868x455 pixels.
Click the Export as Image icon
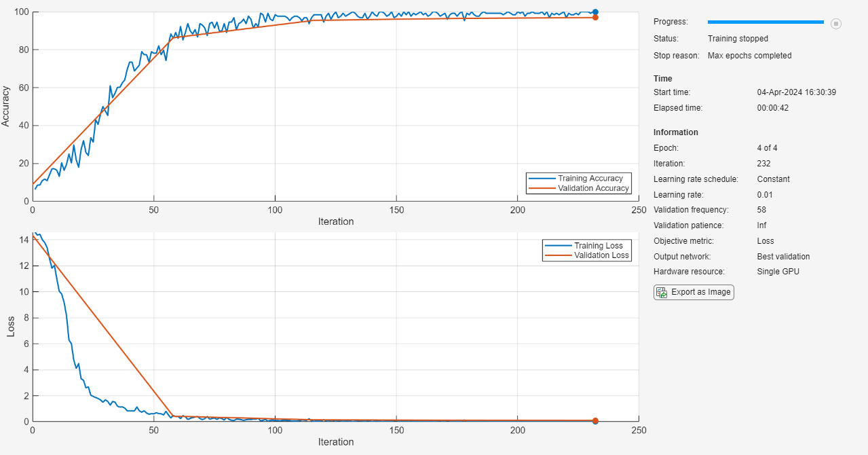coord(662,292)
